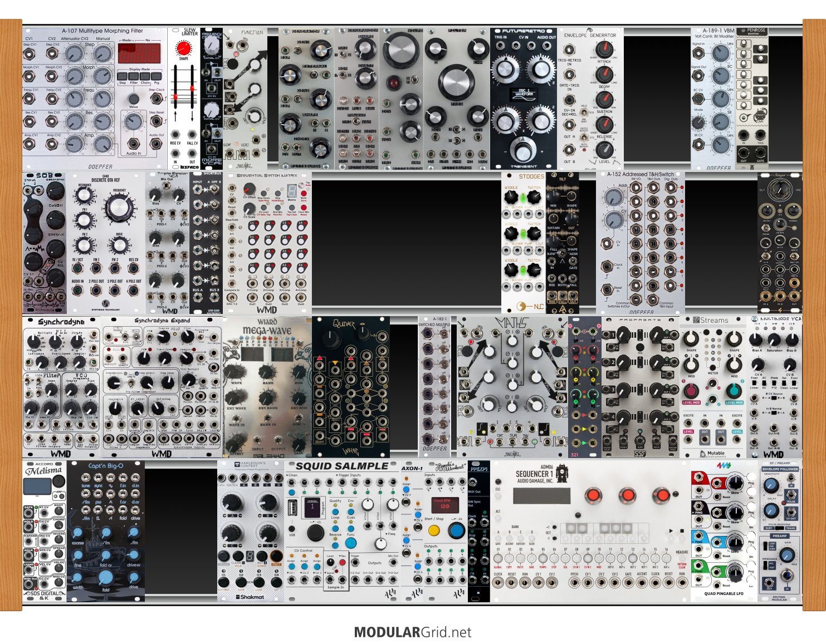Select the Harlequin's Context module
Screen dimensions: 826x644
(x=251, y=531)
